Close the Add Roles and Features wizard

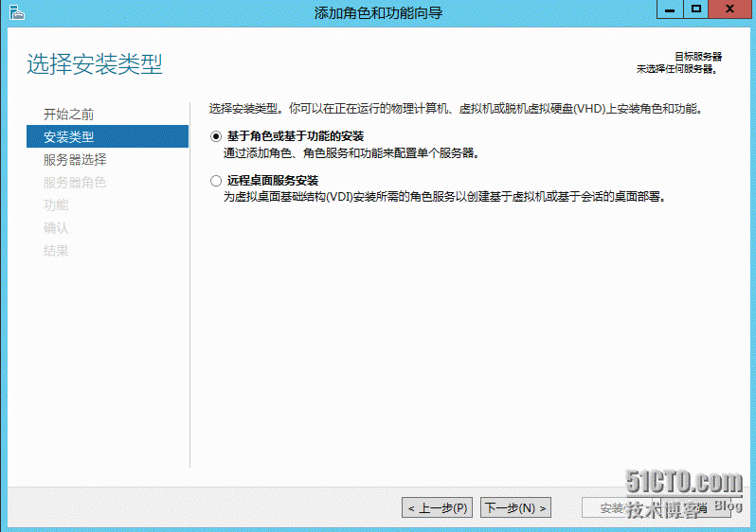click(x=730, y=9)
